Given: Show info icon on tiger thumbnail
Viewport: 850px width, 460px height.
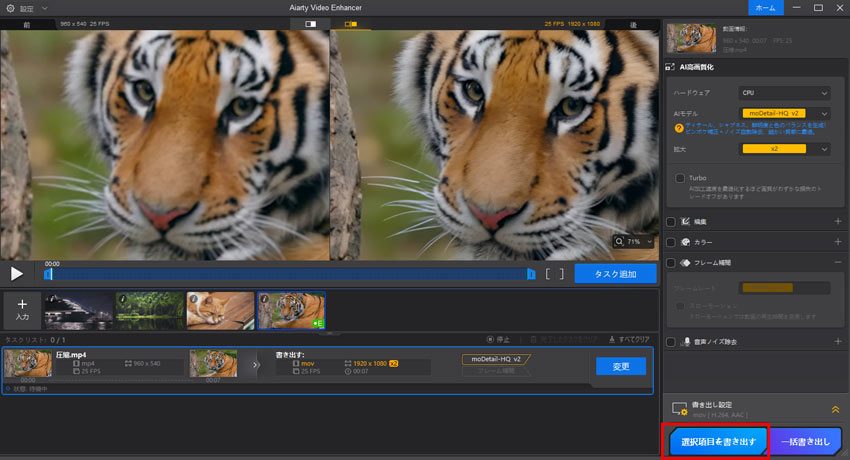Looking at the screenshot, I should coord(265,299).
